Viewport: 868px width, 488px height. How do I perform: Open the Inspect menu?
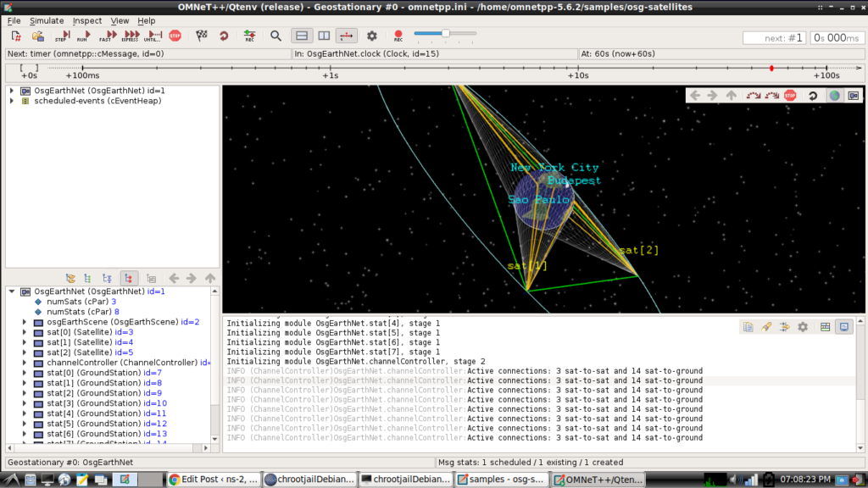(x=87, y=20)
